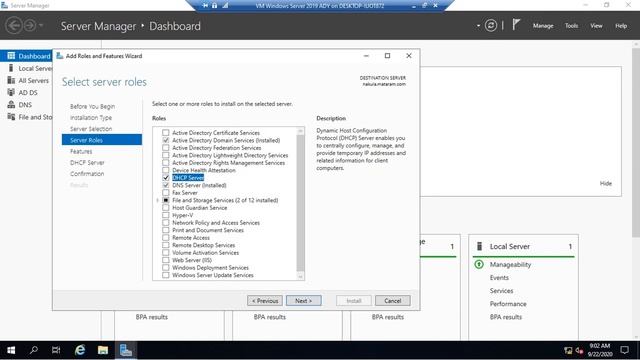Go to the Server Selection step
This screenshot has width=640, height=360.
[x=91, y=129]
